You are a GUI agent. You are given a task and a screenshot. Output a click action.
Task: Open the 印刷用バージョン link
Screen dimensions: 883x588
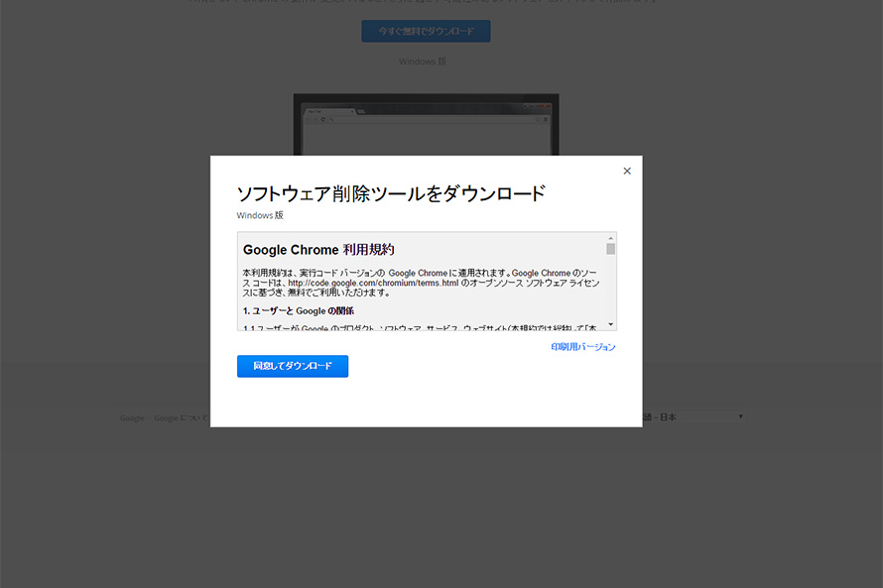coord(582,347)
